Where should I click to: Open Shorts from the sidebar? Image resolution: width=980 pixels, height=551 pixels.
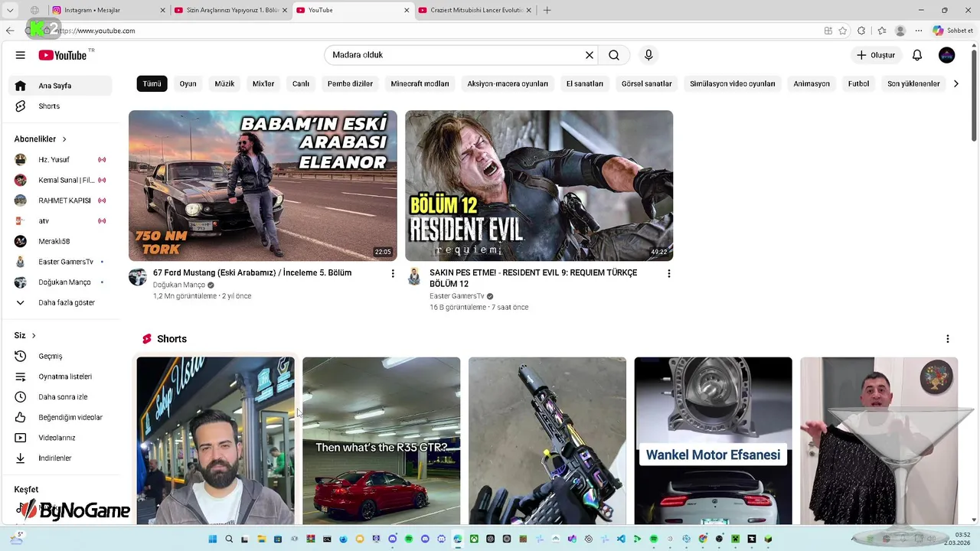coord(61,106)
